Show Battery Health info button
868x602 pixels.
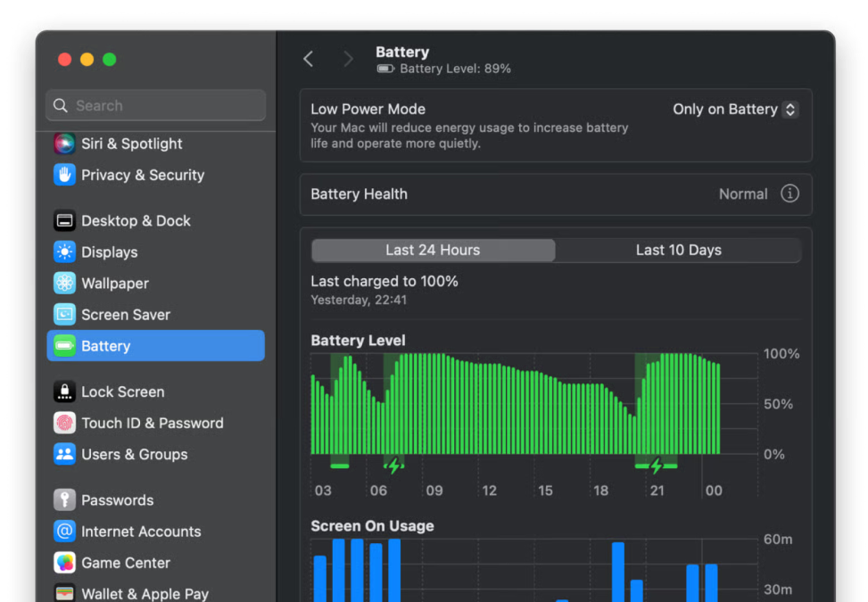tap(789, 194)
